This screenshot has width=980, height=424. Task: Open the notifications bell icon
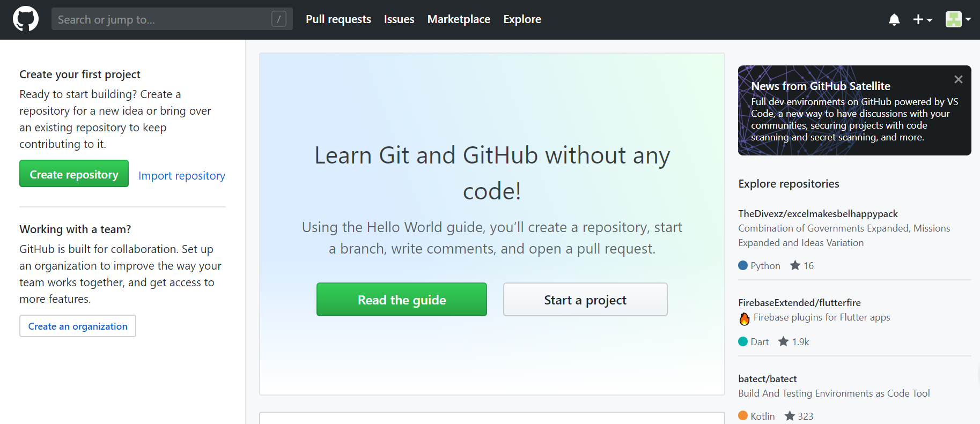(x=894, y=20)
